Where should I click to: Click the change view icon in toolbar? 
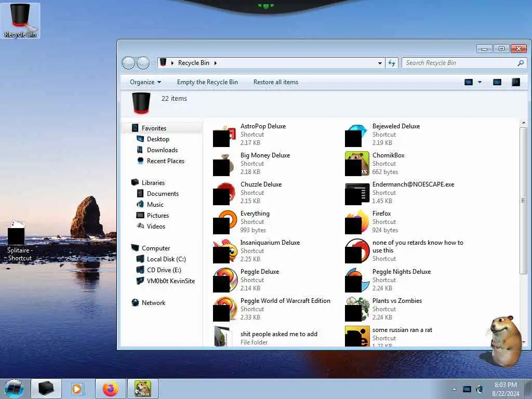[469, 82]
